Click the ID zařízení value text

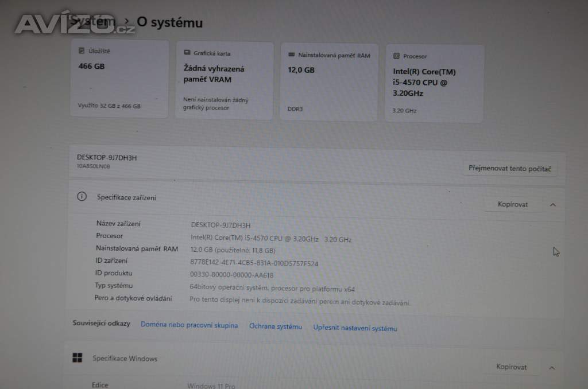[x=254, y=263]
